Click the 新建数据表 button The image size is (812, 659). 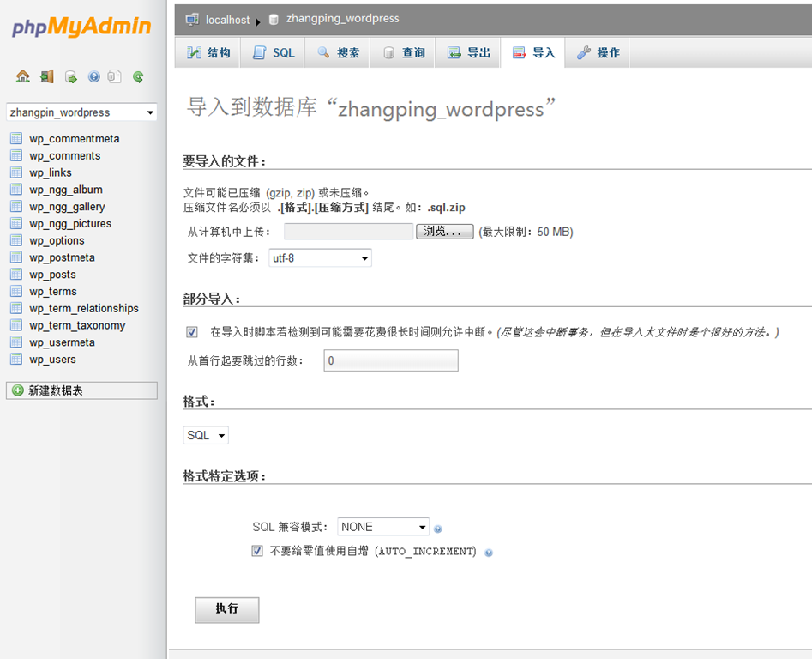coord(81,390)
